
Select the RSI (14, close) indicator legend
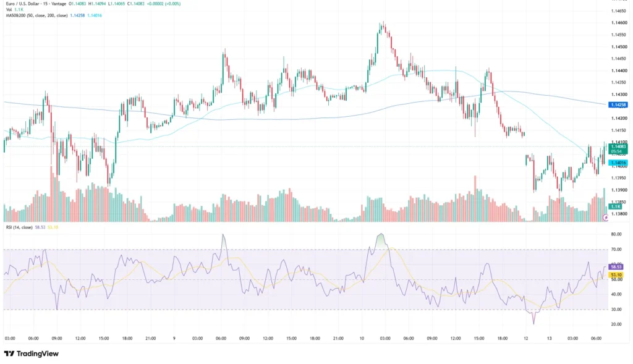(x=19, y=227)
